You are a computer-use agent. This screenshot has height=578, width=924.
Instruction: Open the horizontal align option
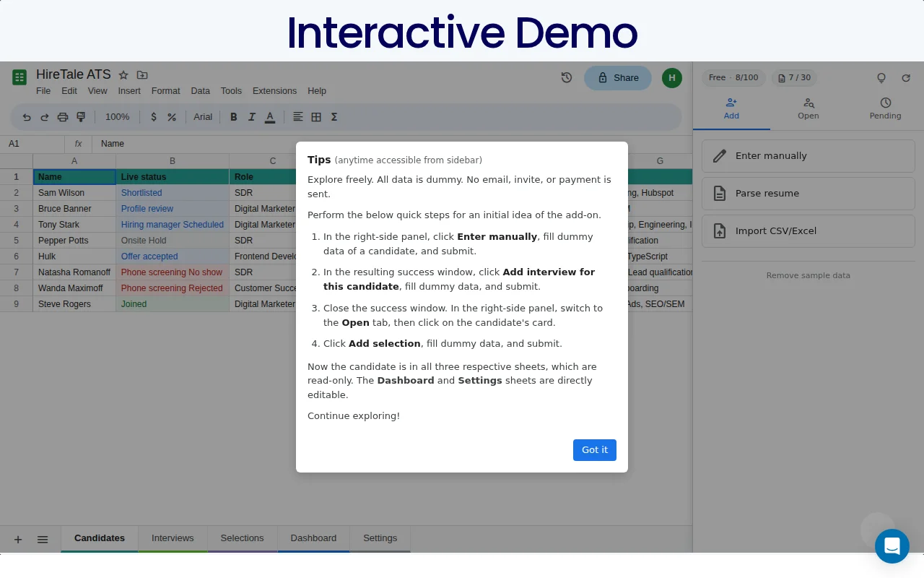pos(298,117)
